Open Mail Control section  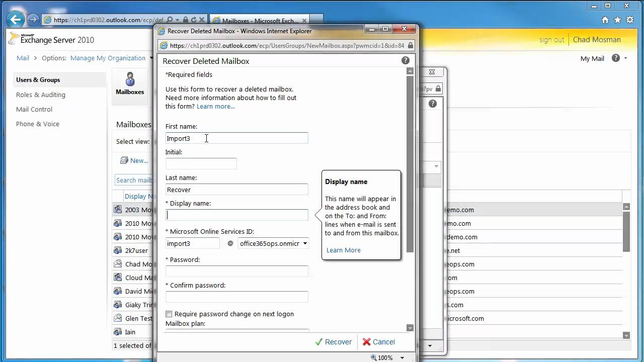pyautogui.click(x=34, y=109)
